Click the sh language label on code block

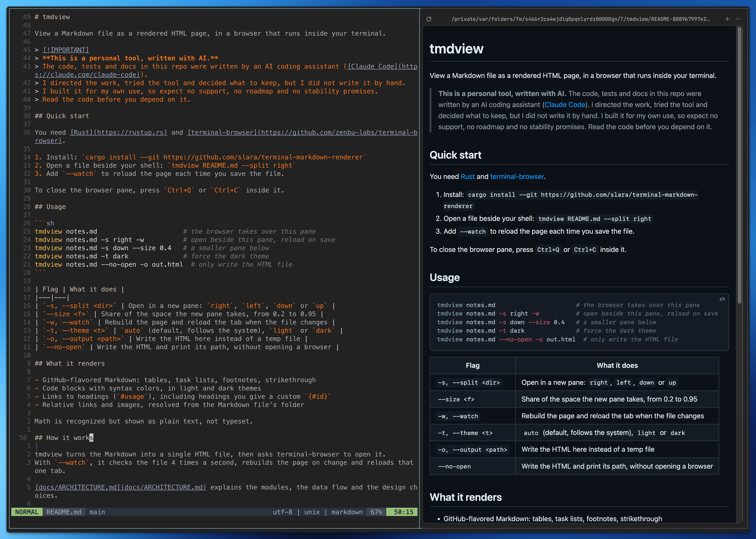pyautogui.click(x=722, y=299)
